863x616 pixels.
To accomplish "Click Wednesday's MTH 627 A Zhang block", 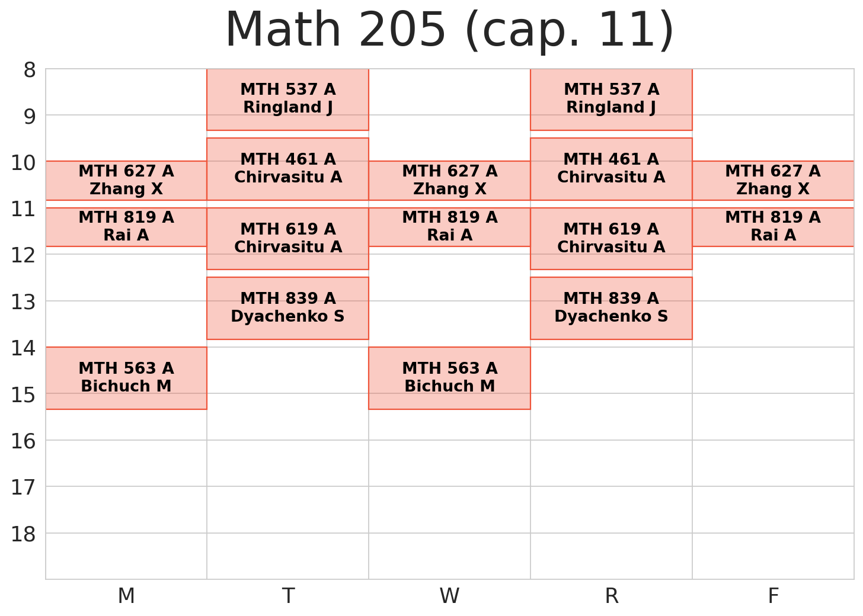I will 449,180.
